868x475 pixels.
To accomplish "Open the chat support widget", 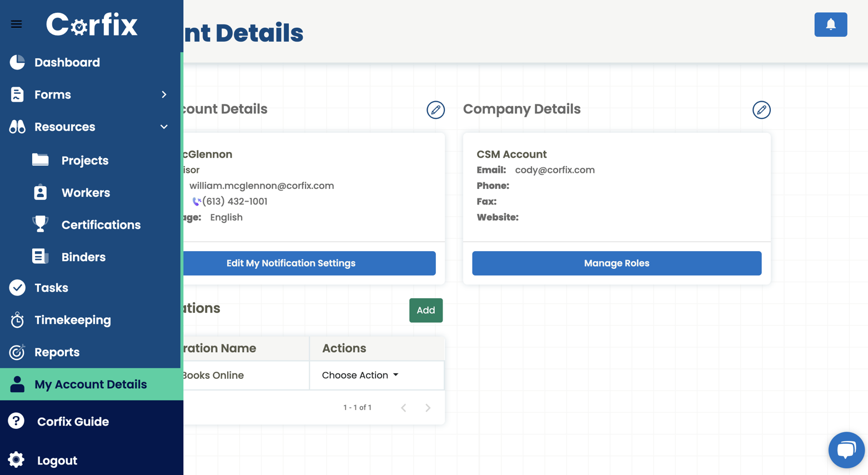I will pyautogui.click(x=846, y=449).
